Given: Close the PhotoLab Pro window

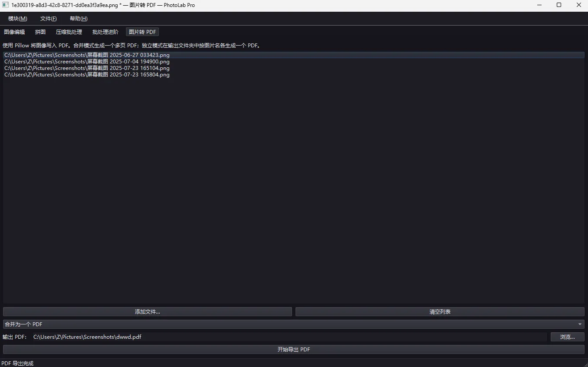Looking at the screenshot, I should pos(578,5).
